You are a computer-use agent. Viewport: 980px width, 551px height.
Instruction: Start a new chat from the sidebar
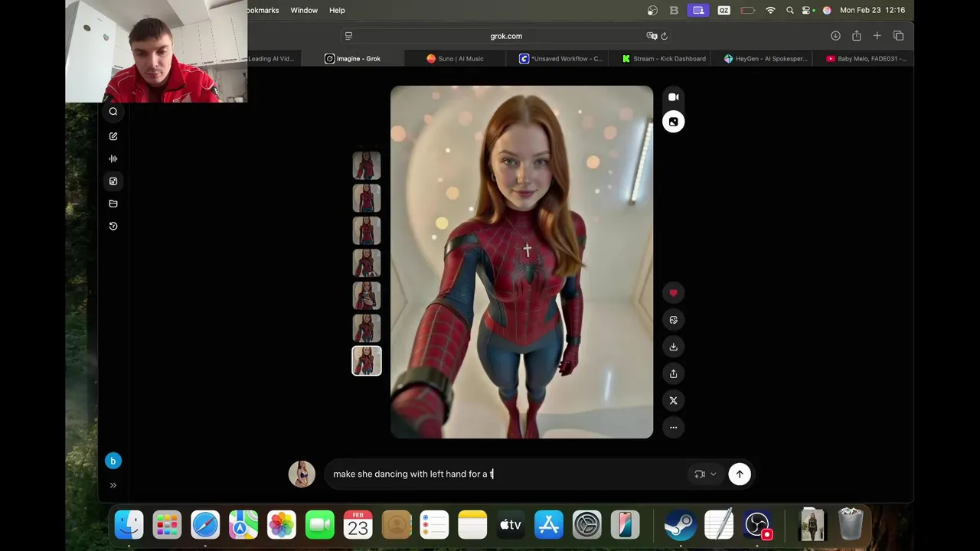click(x=113, y=136)
